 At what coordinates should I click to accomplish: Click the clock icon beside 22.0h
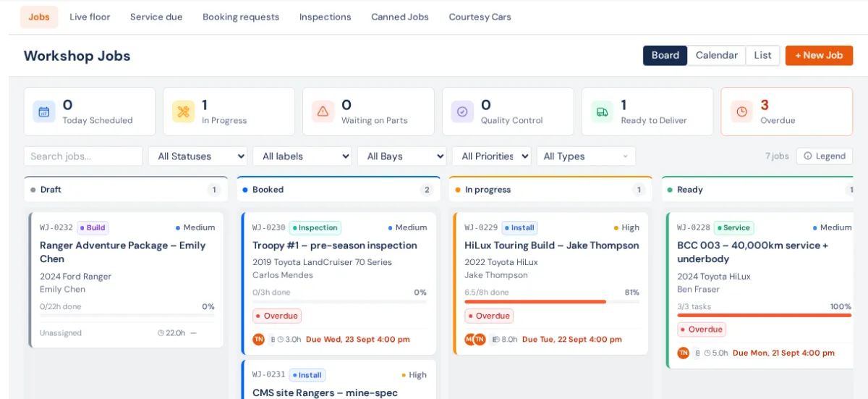point(161,333)
